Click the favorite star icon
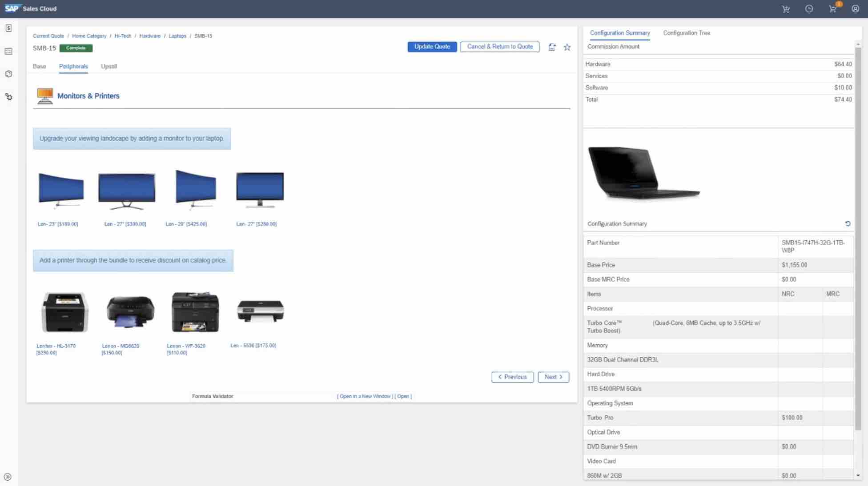The image size is (868, 486). pyautogui.click(x=567, y=47)
